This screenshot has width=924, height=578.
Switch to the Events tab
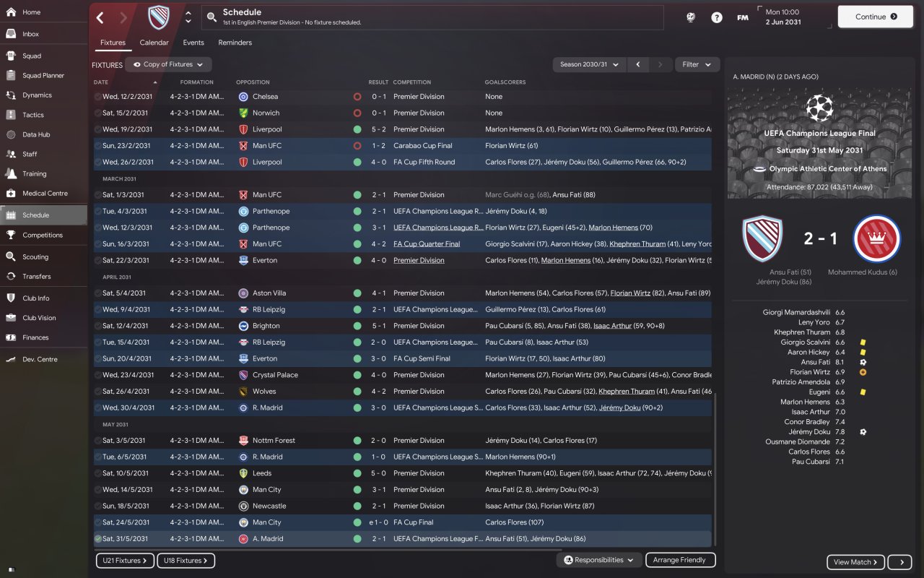[193, 43]
